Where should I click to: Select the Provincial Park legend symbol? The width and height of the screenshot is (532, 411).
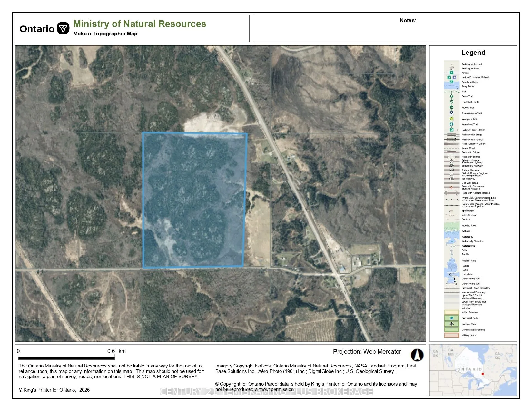click(x=452, y=318)
